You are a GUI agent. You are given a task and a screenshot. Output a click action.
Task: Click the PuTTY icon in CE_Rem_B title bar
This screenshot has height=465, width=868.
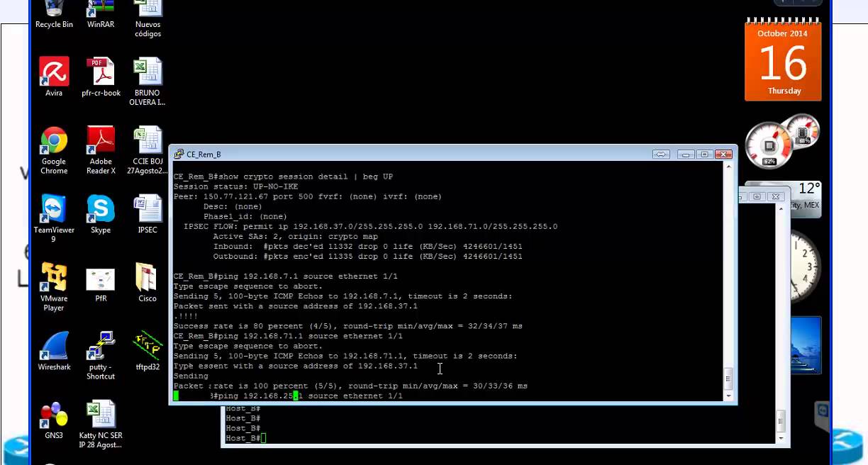coord(179,154)
